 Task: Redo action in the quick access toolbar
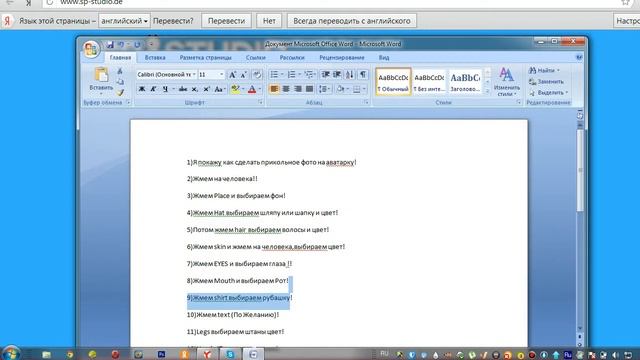tap(137, 44)
